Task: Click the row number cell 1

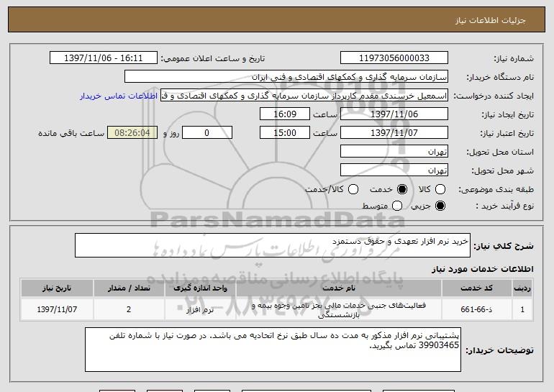Action: point(522,309)
